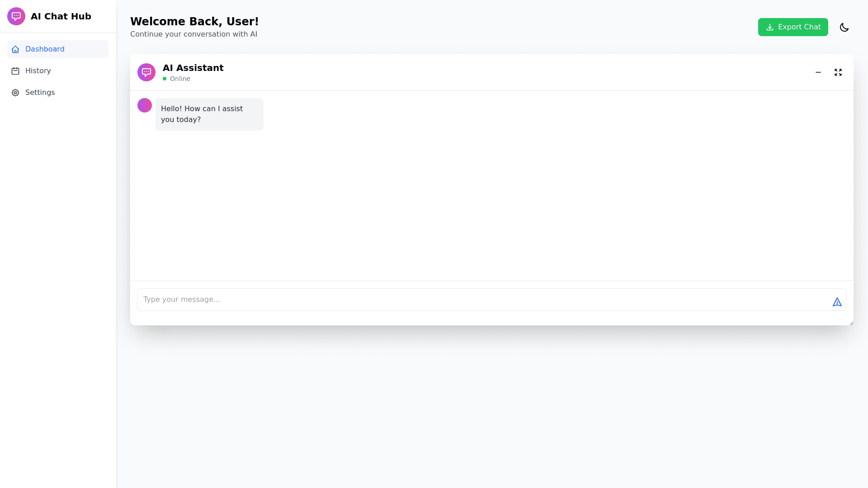Viewport: 868px width, 488px height.
Task: Minimize the AI Assistant chat panel
Action: (x=818, y=72)
